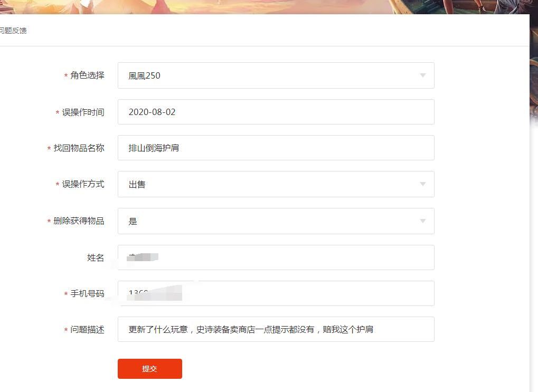Click the 找回物品名称 field label
Image resolution: width=538 pixels, height=392 pixels.
[x=79, y=148]
